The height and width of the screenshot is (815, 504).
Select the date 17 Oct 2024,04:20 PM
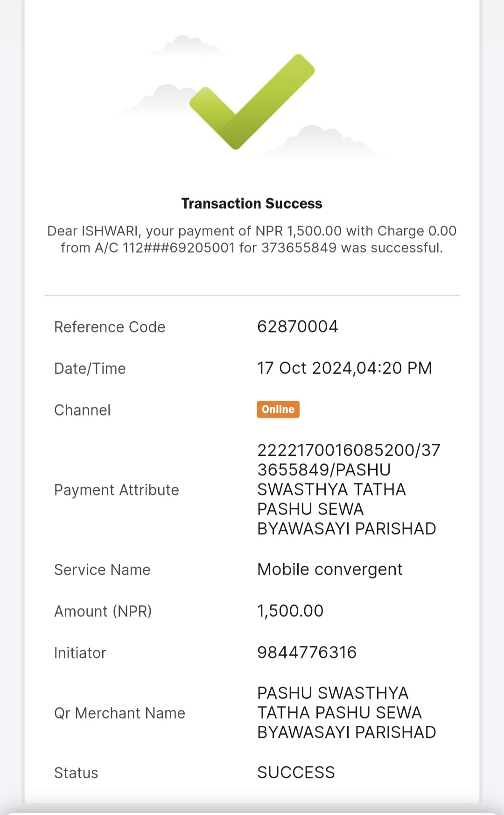[x=344, y=368]
